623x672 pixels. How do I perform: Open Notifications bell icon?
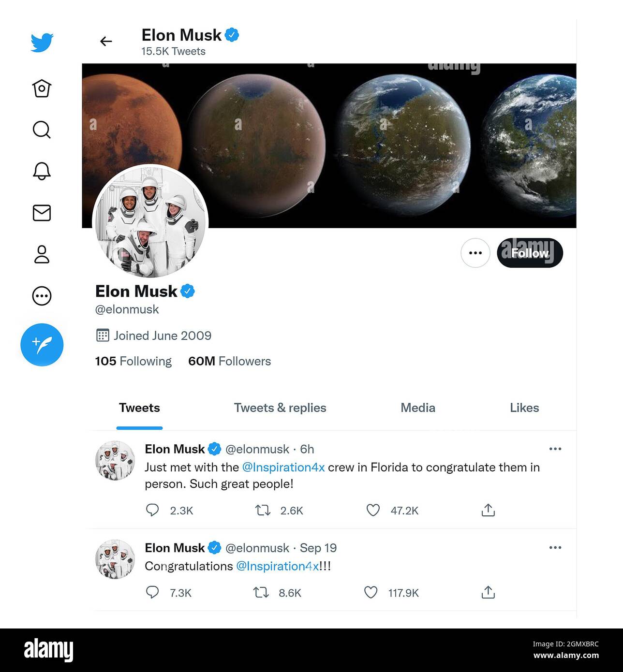42,171
